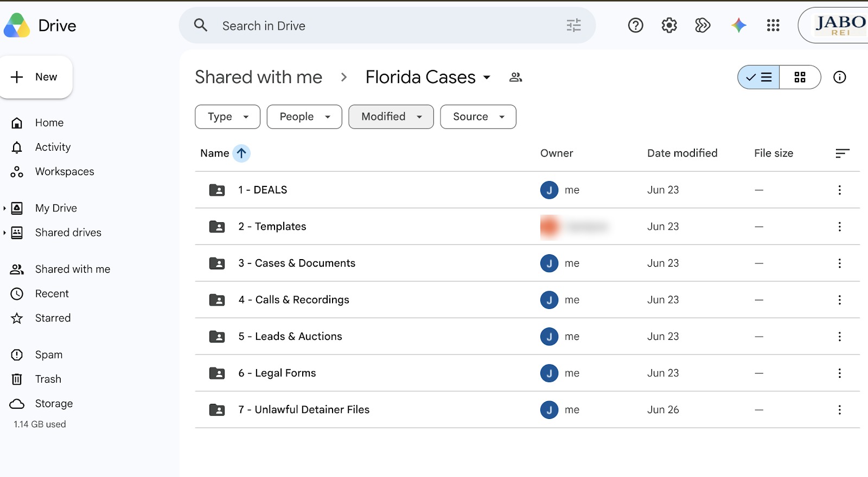The width and height of the screenshot is (868, 477).
Task: Go back to Shared with me breadcrumb
Action: tap(258, 78)
